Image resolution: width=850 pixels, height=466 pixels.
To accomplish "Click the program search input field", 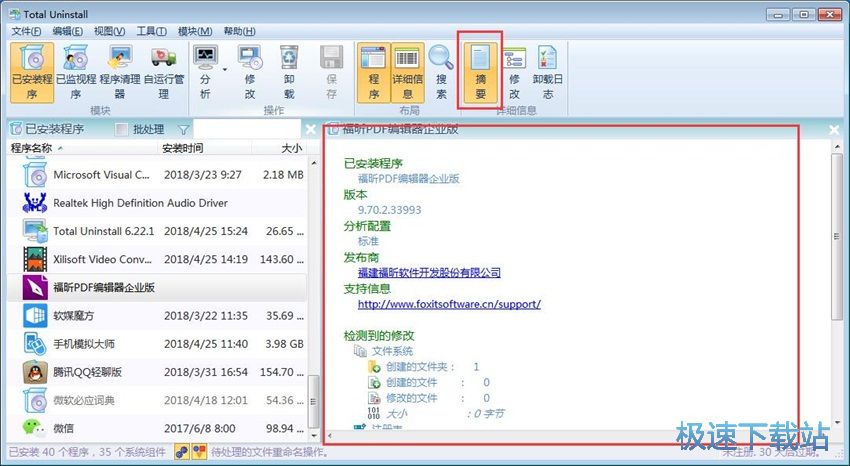I will (x=247, y=130).
